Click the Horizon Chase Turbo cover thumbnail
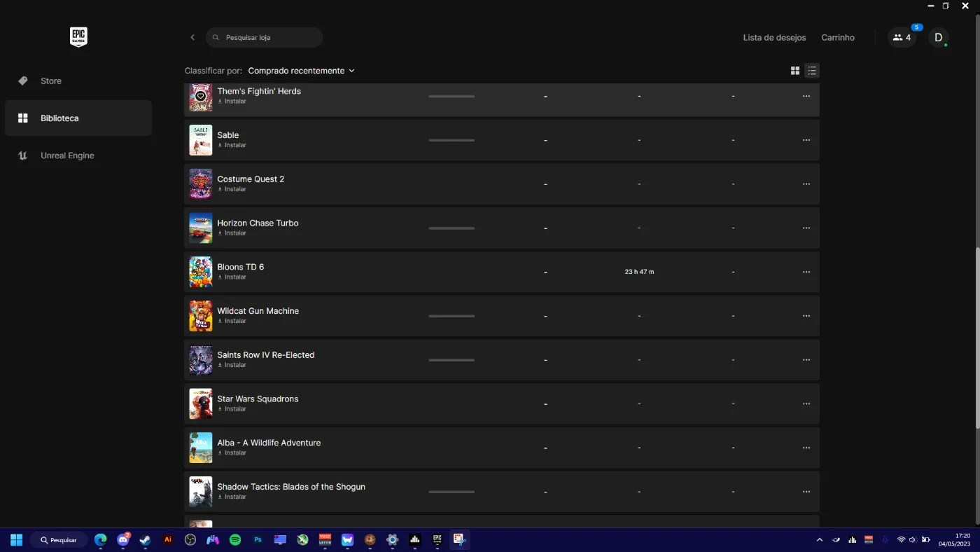Image resolution: width=980 pixels, height=552 pixels. [201, 228]
